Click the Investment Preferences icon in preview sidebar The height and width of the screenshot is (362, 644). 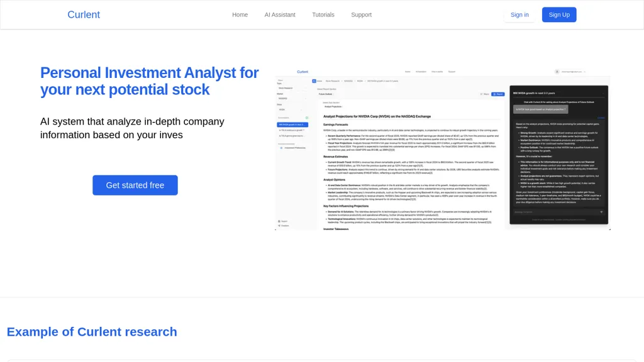[280, 148]
